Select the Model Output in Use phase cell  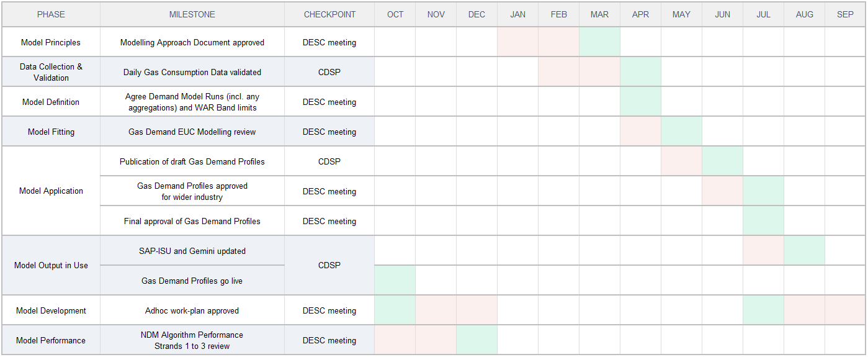[51, 266]
